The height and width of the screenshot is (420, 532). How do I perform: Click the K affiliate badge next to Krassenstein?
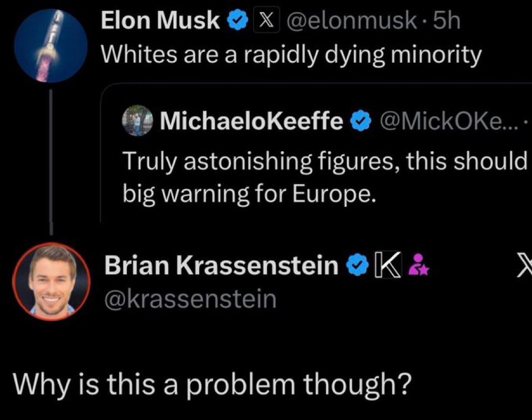click(x=385, y=265)
